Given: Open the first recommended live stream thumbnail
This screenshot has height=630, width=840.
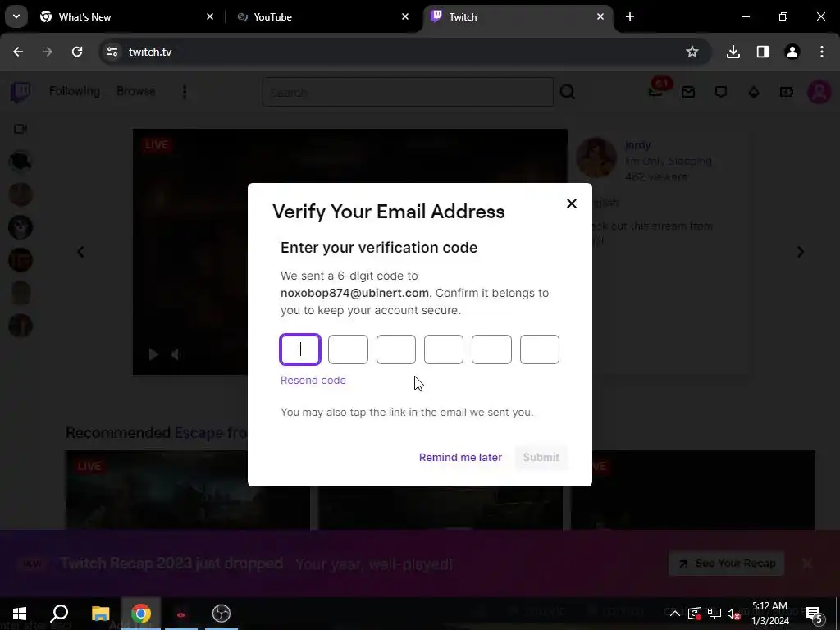Looking at the screenshot, I should pos(188,491).
